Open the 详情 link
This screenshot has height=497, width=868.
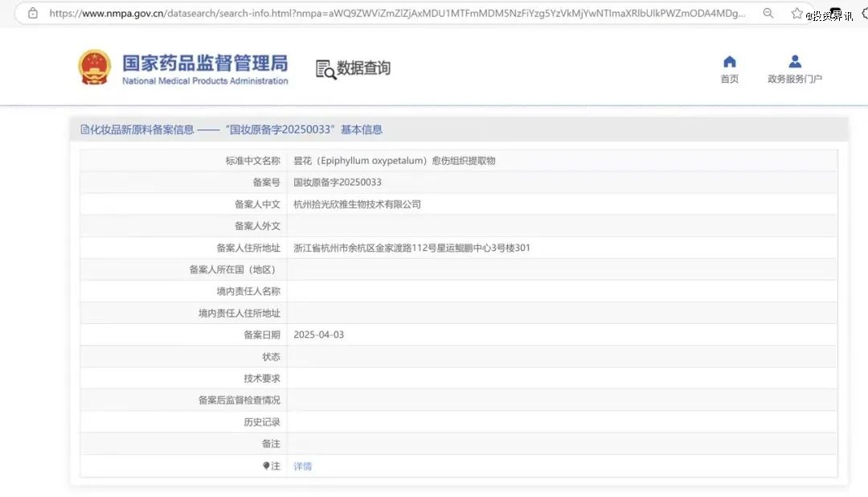[302, 466]
